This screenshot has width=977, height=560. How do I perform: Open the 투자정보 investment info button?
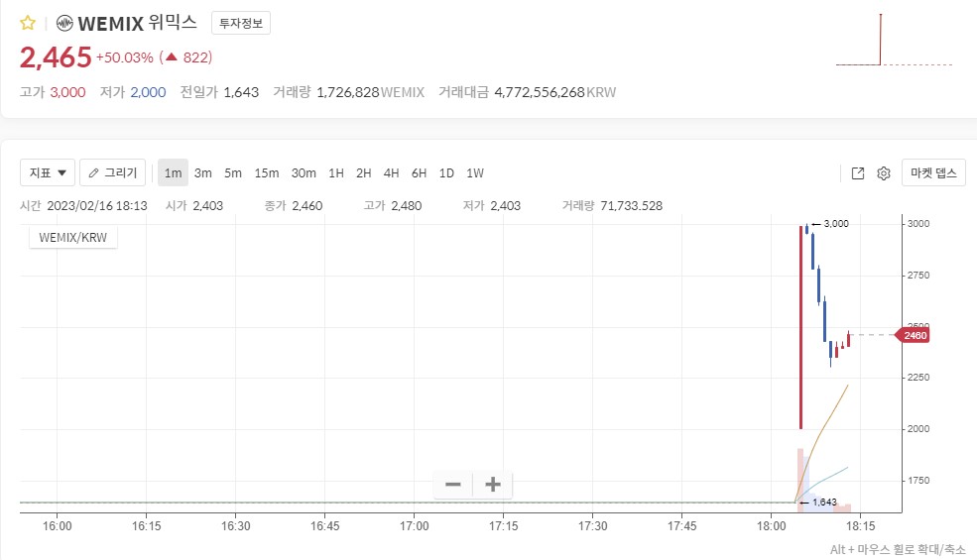point(240,23)
